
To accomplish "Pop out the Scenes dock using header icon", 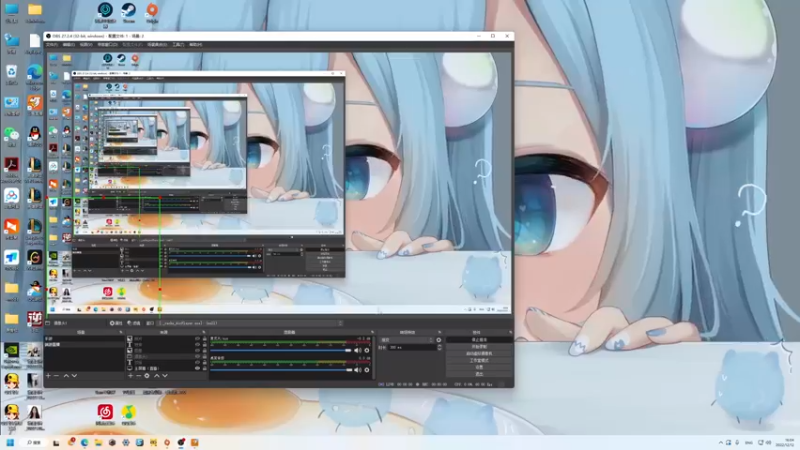I will click(120, 332).
